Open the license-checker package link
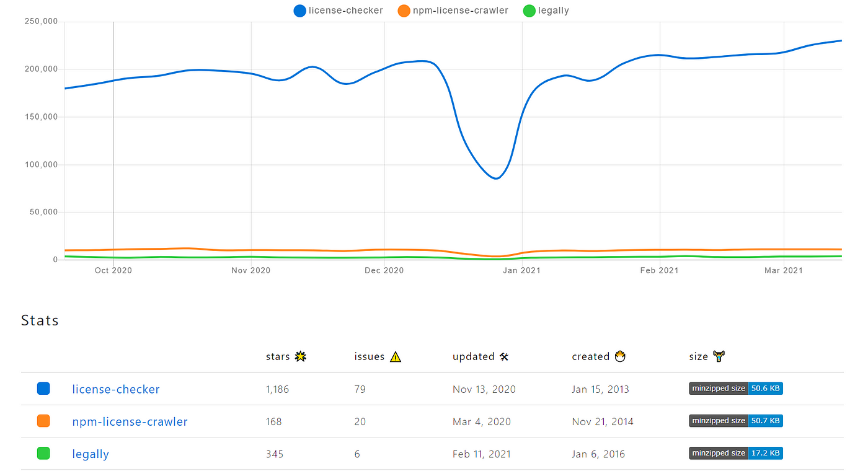Screen dimensions: 868x471 (x=116, y=389)
